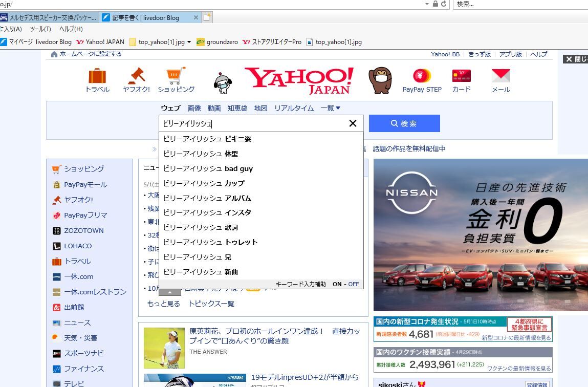Open the ツール(T) browser menu
Viewport: 588px width, 387px height.
(x=40, y=29)
